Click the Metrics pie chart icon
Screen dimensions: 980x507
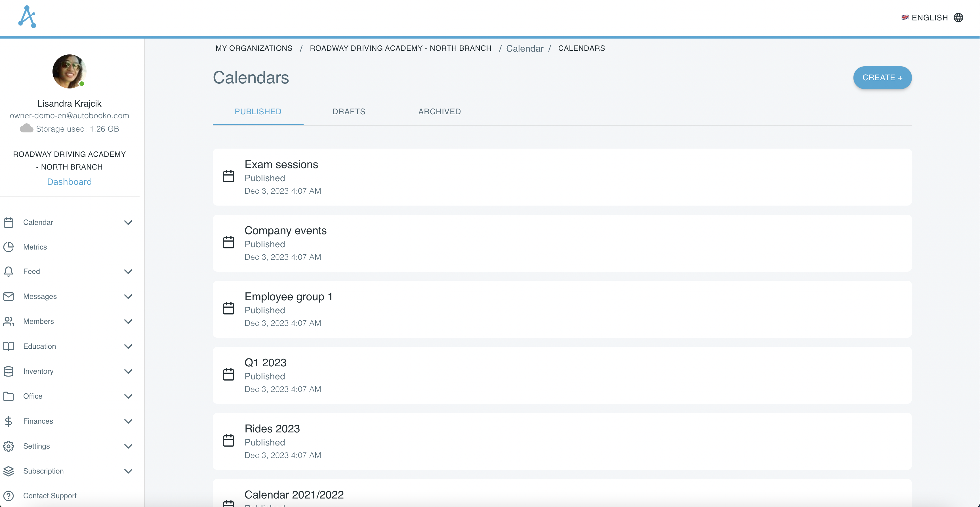[x=8, y=247]
